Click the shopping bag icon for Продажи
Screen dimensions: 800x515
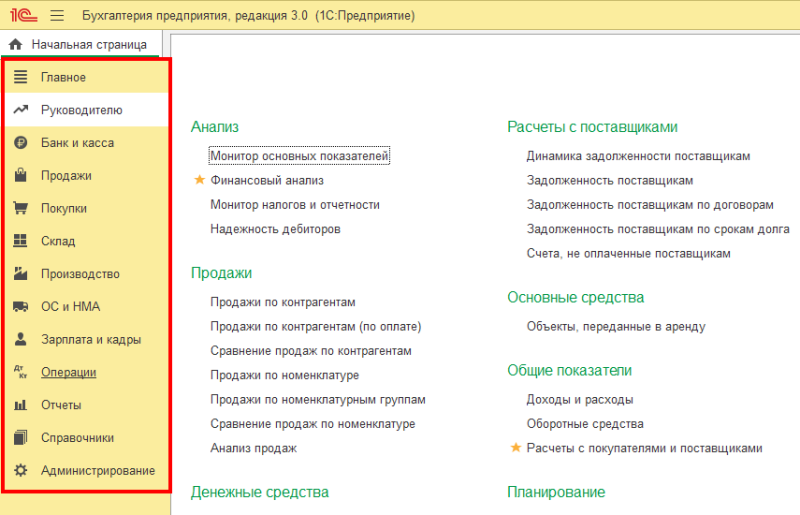[20, 176]
